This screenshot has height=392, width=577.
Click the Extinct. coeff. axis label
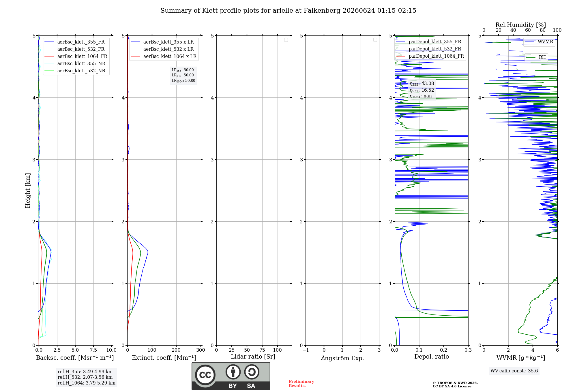coord(164,358)
